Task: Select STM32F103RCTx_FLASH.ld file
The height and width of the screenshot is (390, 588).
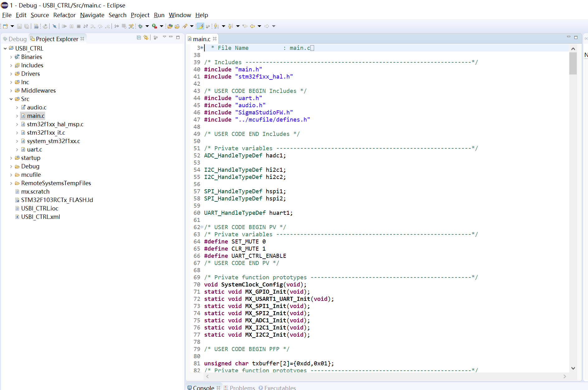Action: point(54,200)
